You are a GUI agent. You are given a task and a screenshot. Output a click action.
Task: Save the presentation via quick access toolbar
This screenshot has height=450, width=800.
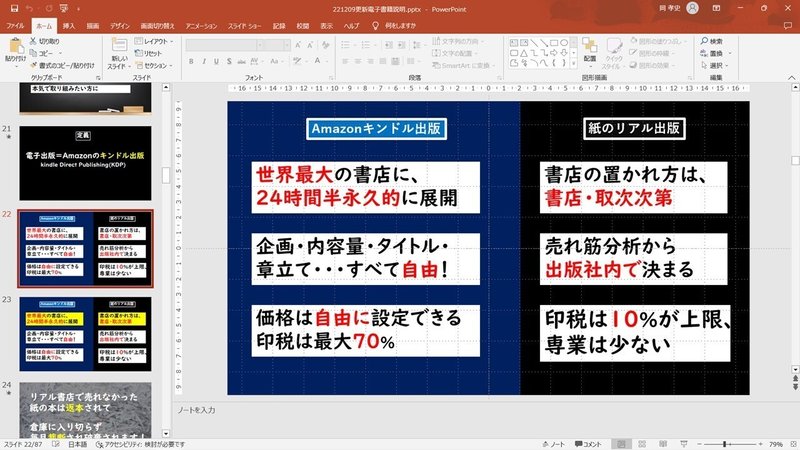pyautogui.click(x=14, y=9)
